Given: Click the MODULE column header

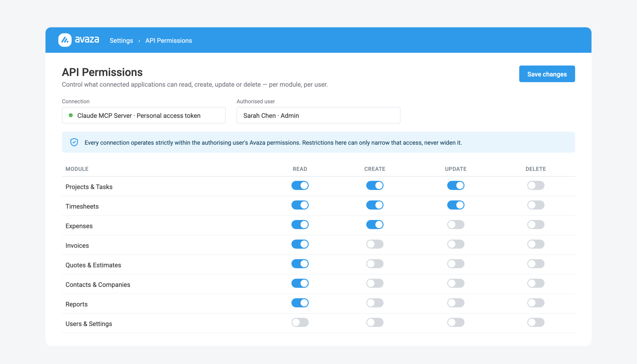Looking at the screenshot, I should [x=77, y=169].
